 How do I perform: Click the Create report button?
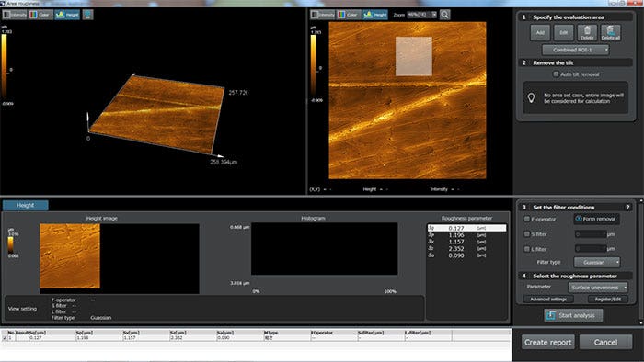[x=548, y=342]
